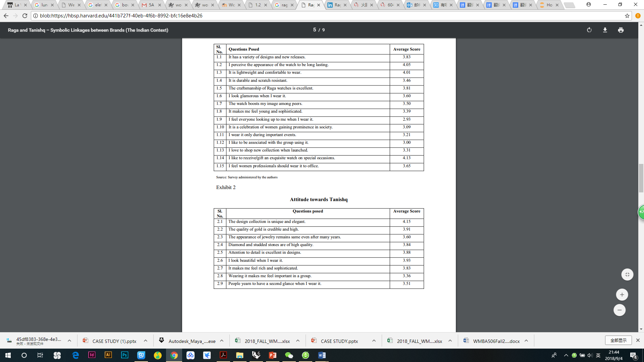Zoom out of the PDF page

pos(620,310)
